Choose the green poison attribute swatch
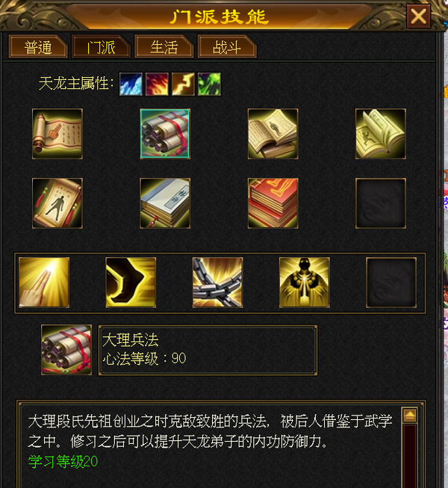The height and width of the screenshot is (488, 448). point(209,84)
